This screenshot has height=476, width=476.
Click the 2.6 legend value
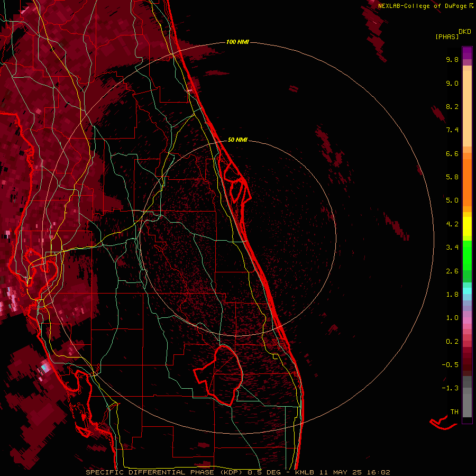pos(452,271)
